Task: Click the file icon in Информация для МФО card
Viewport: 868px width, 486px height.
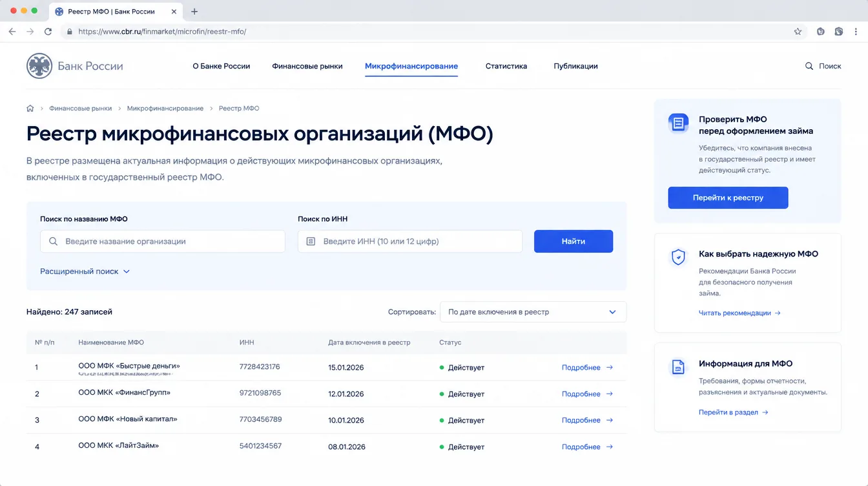Action: pyautogui.click(x=678, y=367)
